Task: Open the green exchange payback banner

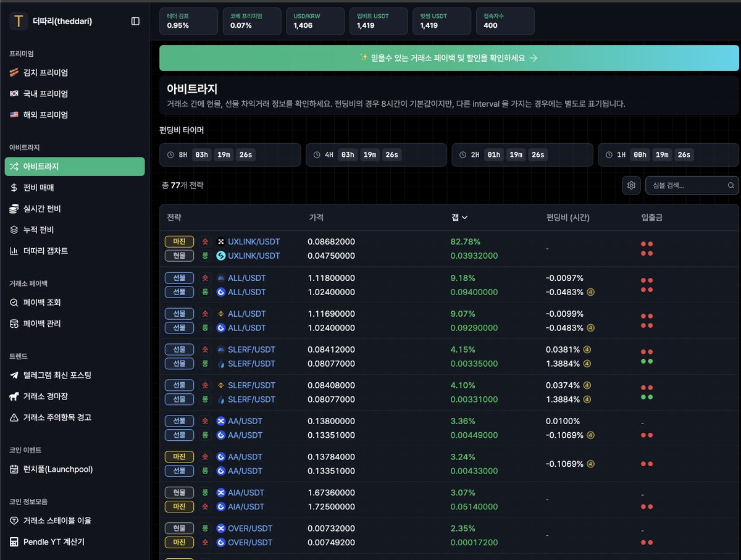Action: pyautogui.click(x=449, y=58)
